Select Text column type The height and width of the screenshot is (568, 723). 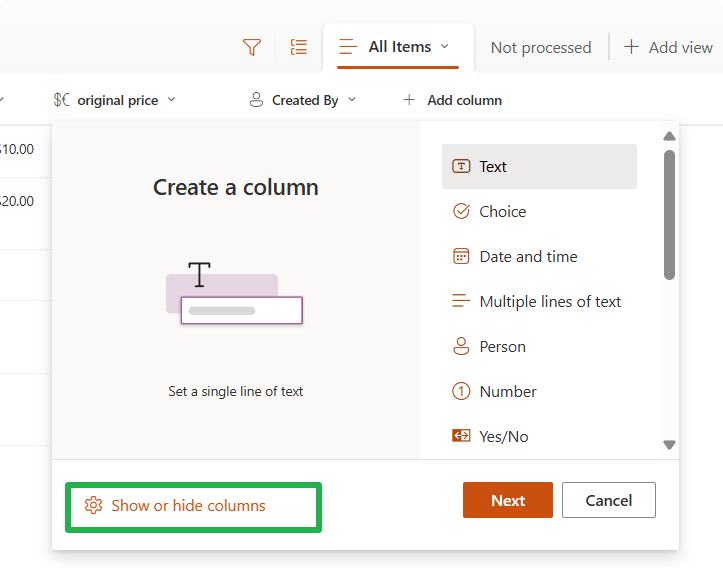pos(539,166)
